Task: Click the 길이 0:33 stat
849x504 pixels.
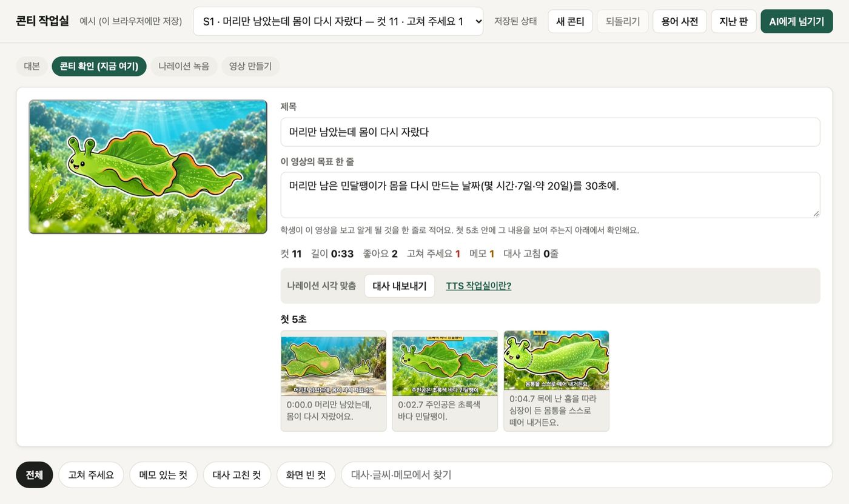Action: (332, 254)
